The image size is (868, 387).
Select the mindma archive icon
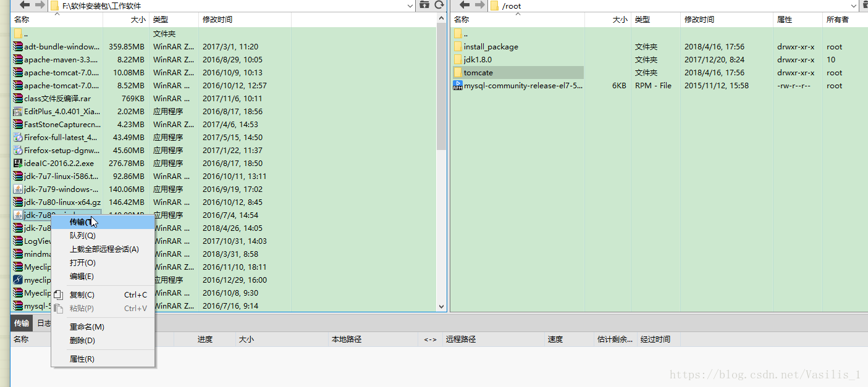click(18, 254)
